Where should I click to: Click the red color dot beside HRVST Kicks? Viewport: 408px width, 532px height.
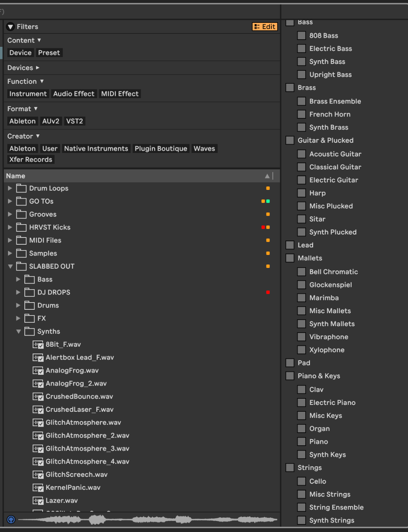[264, 227]
